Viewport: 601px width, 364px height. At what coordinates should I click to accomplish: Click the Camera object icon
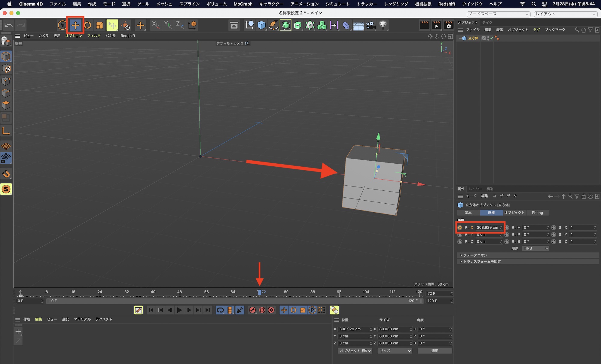[x=371, y=25]
